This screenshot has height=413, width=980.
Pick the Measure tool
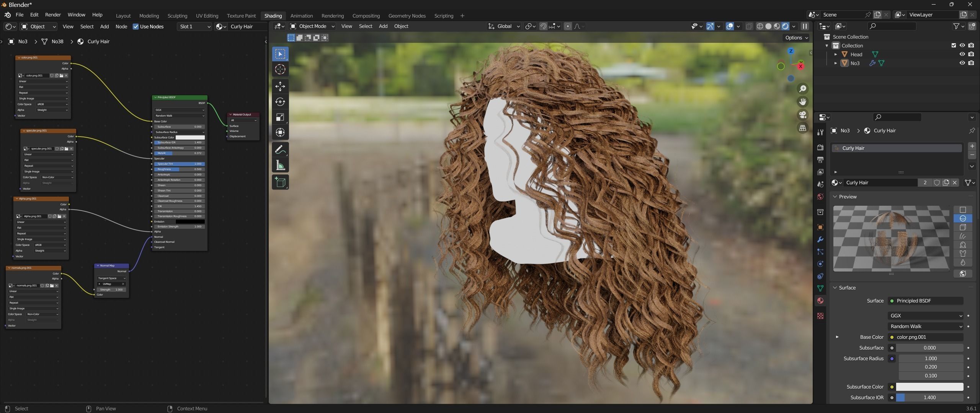[280, 165]
